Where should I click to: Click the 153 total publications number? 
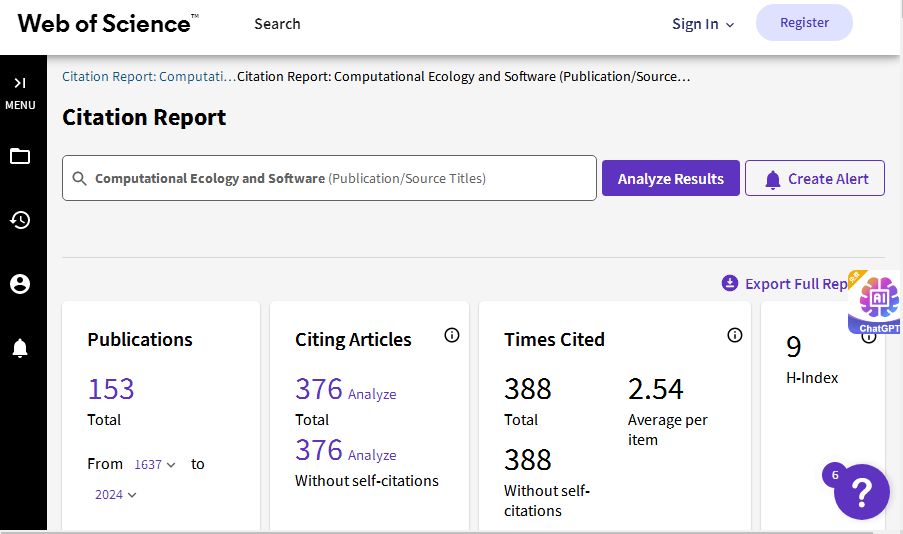[111, 389]
